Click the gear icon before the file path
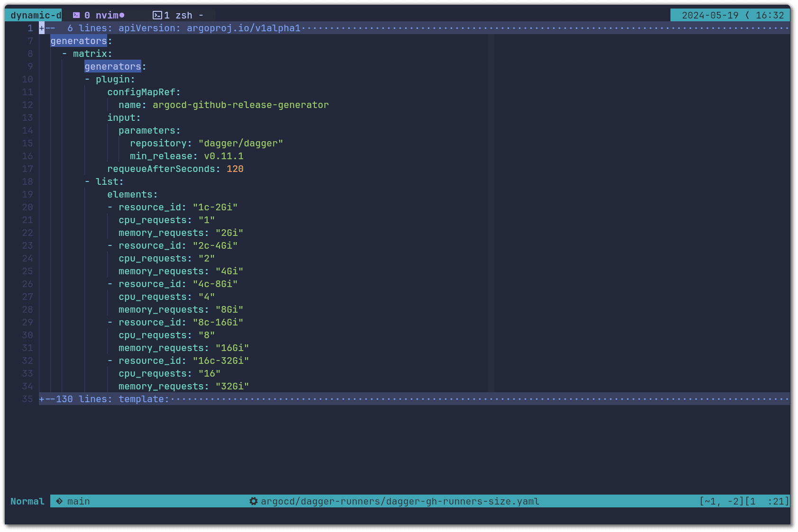The image size is (798, 532). point(254,501)
